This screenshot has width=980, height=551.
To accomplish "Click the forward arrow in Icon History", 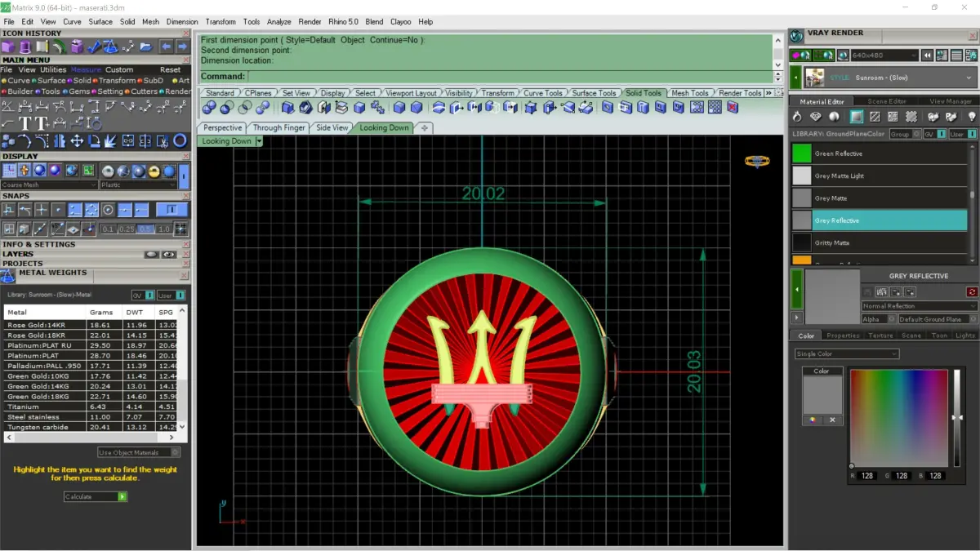I will 182,47.
